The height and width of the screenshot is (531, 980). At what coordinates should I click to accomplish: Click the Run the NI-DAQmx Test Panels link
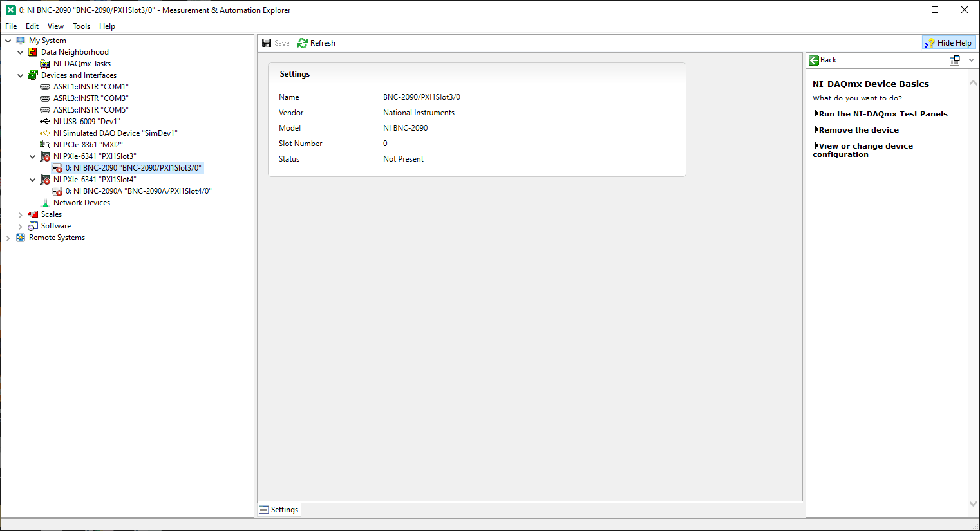pyautogui.click(x=881, y=113)
